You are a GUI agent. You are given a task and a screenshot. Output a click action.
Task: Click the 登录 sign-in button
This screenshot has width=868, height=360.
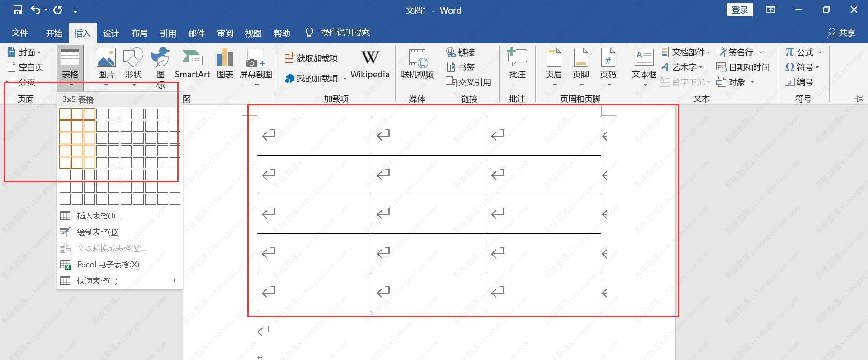tap(740, 10)
